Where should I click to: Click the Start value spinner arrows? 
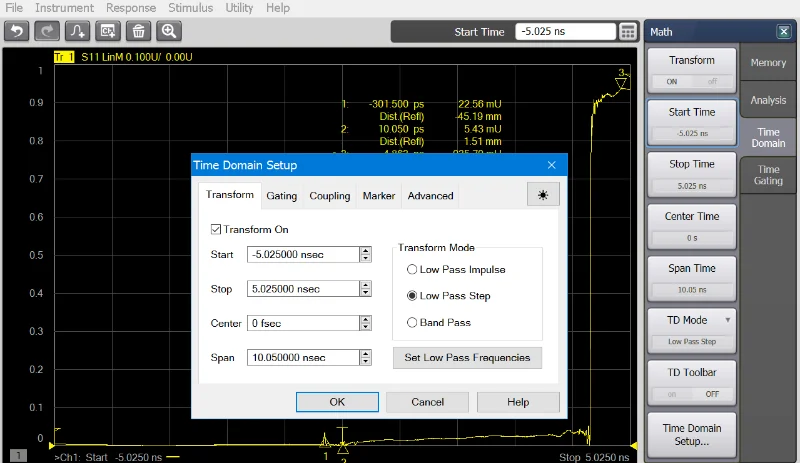365,255
